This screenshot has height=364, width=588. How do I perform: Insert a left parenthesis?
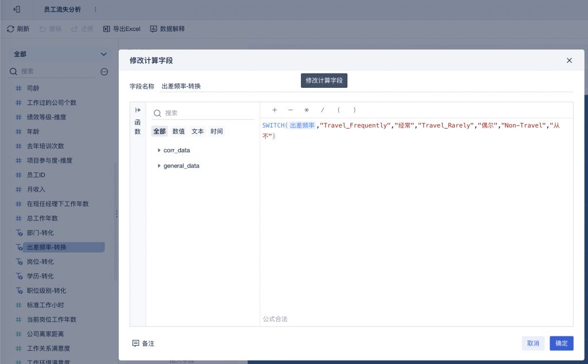(x=339, y=110)
